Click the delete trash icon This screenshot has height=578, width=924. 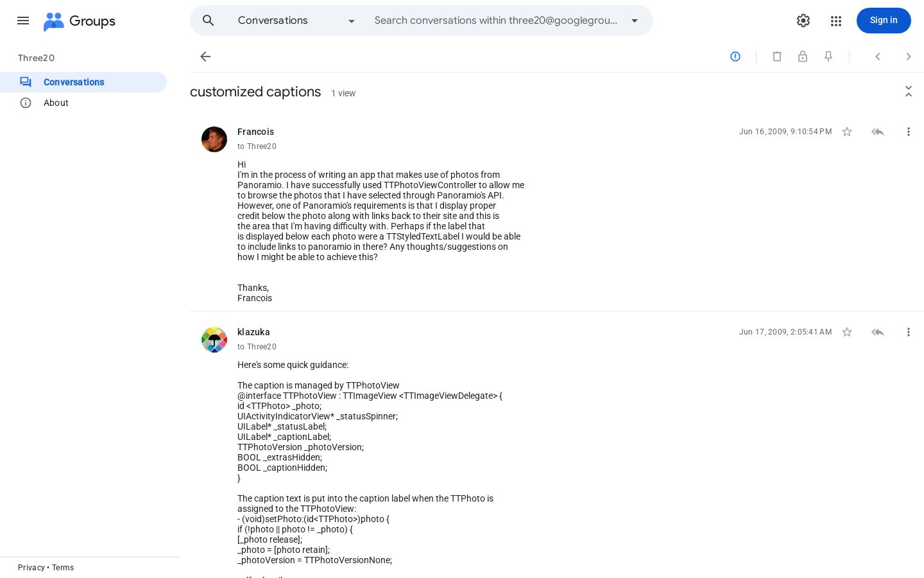pos(777,57)
